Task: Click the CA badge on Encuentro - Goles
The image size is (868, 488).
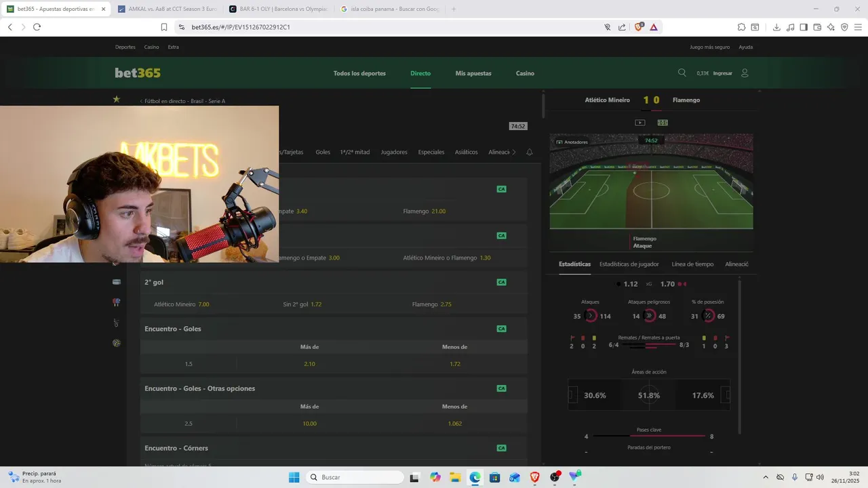Action: (501, 329)
